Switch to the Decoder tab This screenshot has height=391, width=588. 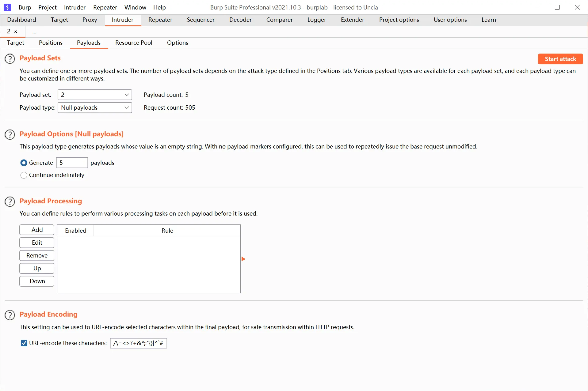click(x=240, y=20)
